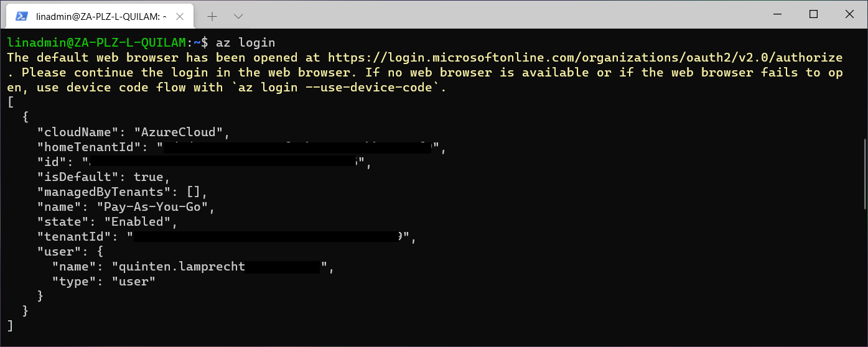Expand the new tab profile dropdown chevron

238,16
